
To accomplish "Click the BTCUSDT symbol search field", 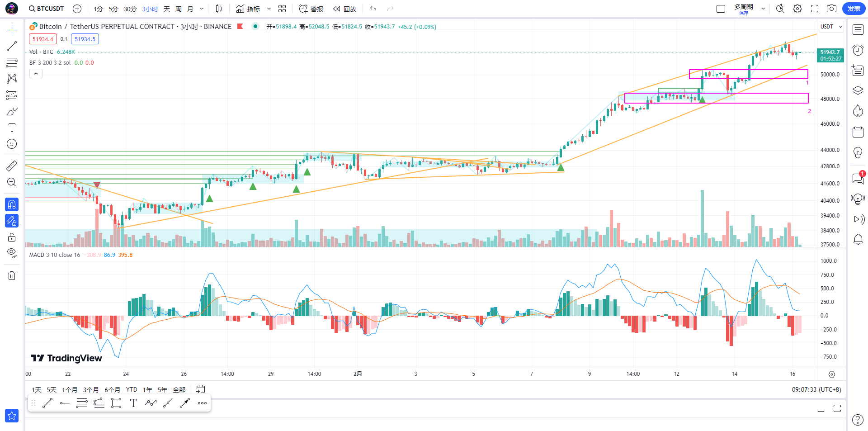I will coord(47,9).
